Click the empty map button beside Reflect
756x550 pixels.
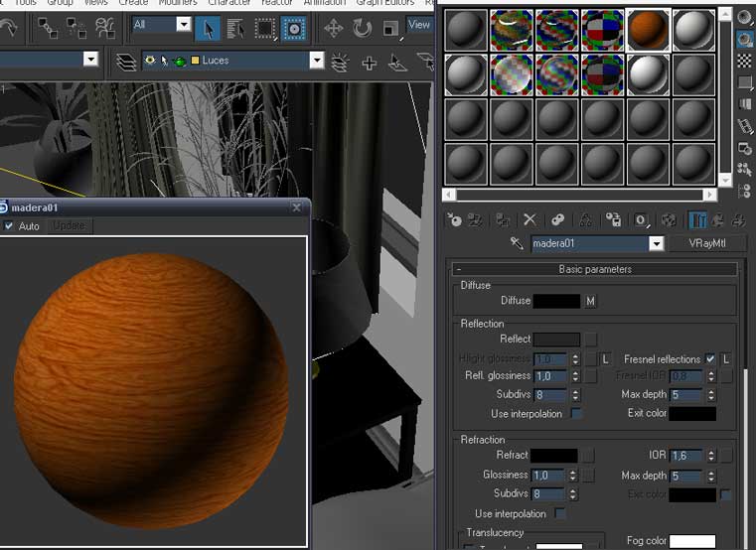pyautogui.click(x=591, y=340)
